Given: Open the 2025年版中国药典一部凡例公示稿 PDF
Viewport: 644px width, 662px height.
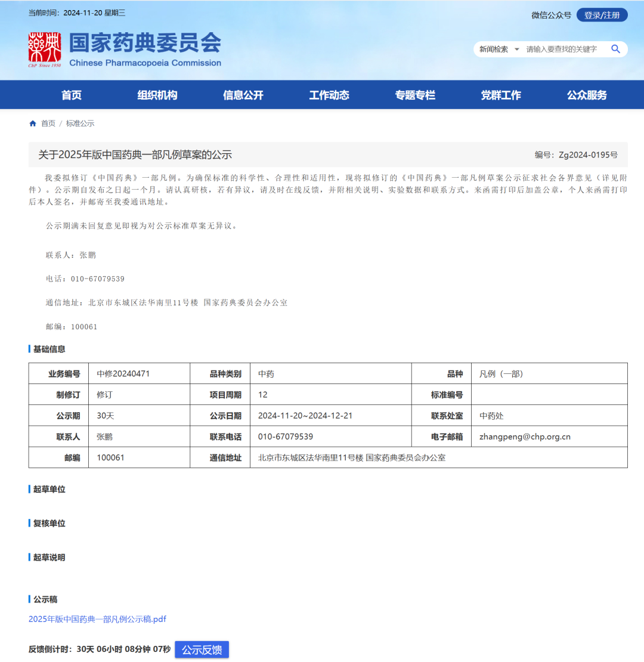Looking at the screenshot, I should point(97,619).
